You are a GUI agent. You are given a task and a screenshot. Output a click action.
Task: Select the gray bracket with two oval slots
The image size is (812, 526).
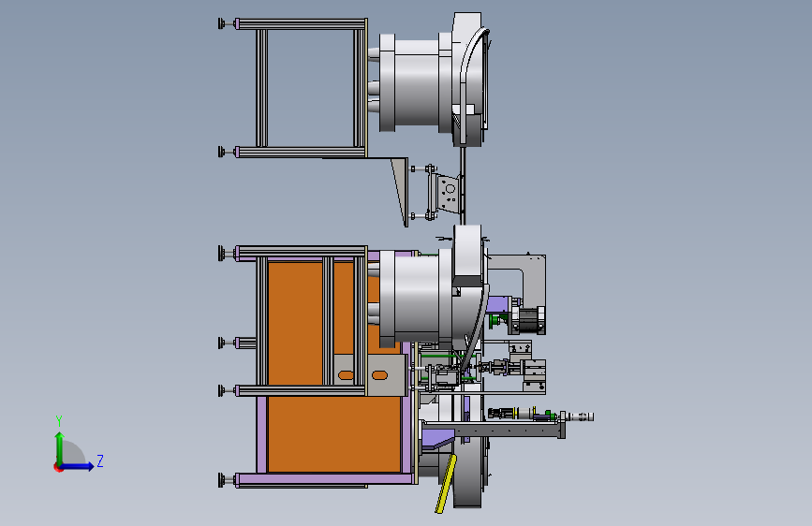[x=369, y=374]
